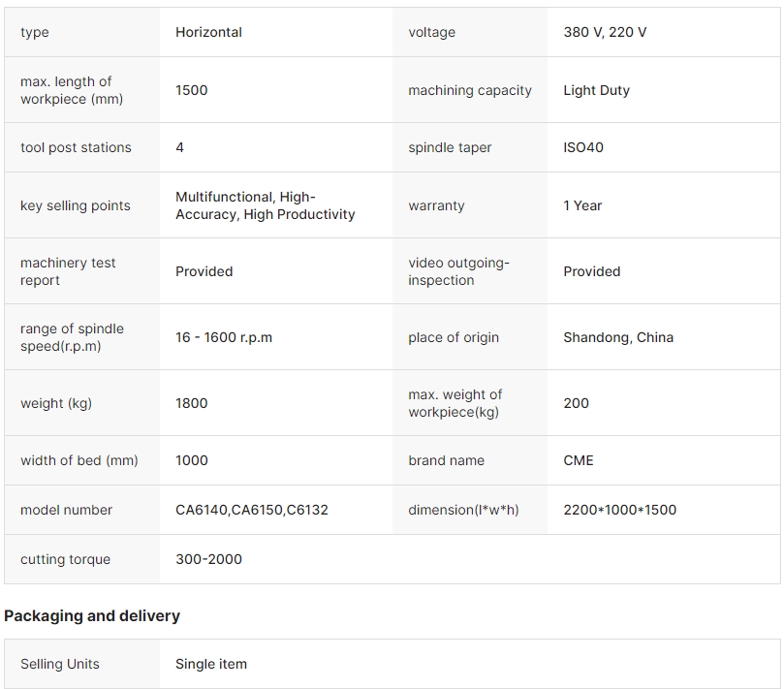Select the 'Light Duty' machining capacity value
Screen dimensions: 784x689
596,90
